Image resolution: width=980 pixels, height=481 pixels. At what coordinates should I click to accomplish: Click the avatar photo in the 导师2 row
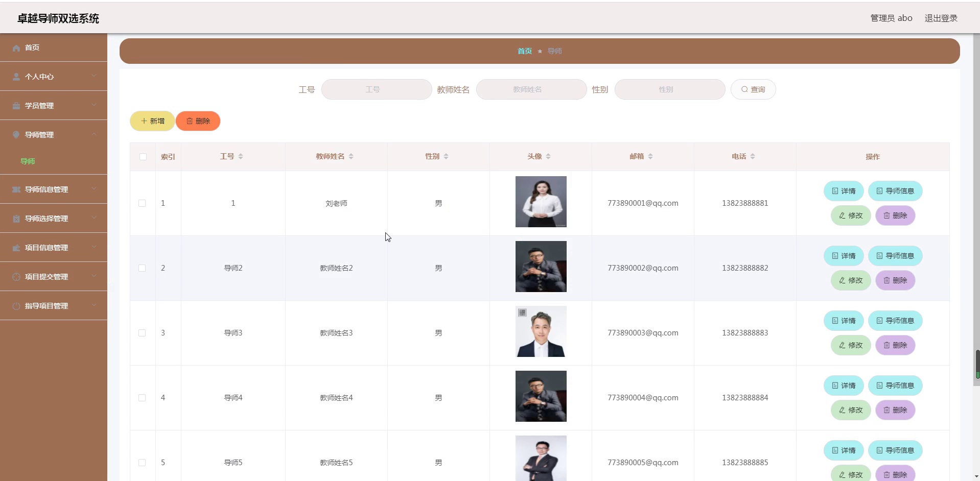541,267
